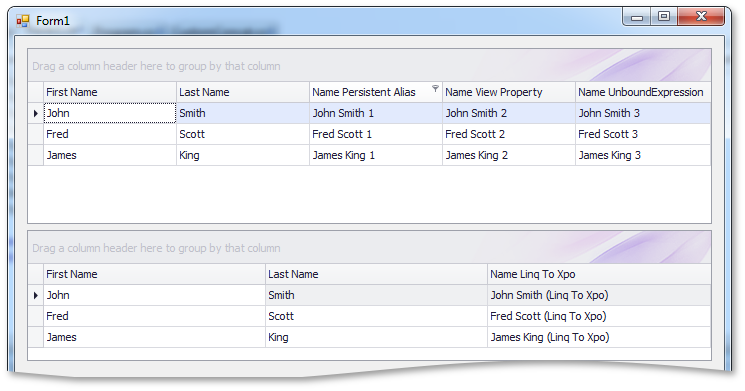Viewport: 745px width, 391px height.
Task: Sort by Last Name column in top grid
Action: tap(243, 92)
